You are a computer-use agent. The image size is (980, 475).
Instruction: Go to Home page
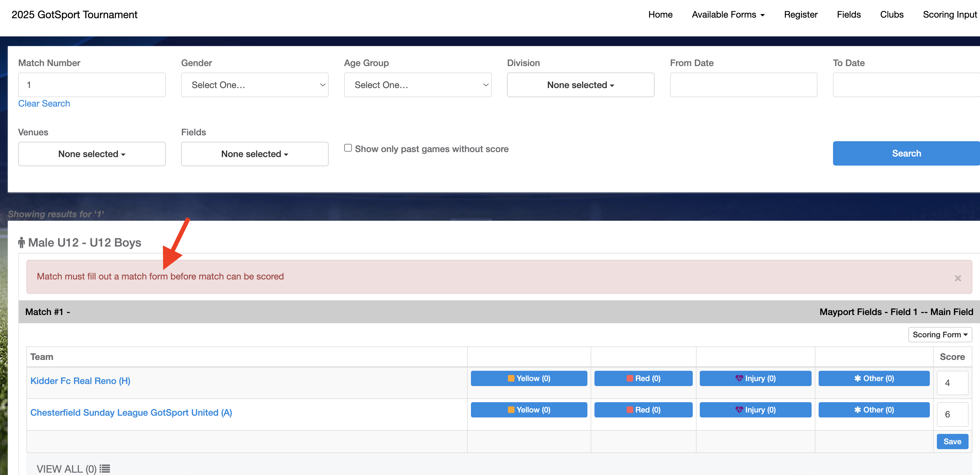coord(660,14)
